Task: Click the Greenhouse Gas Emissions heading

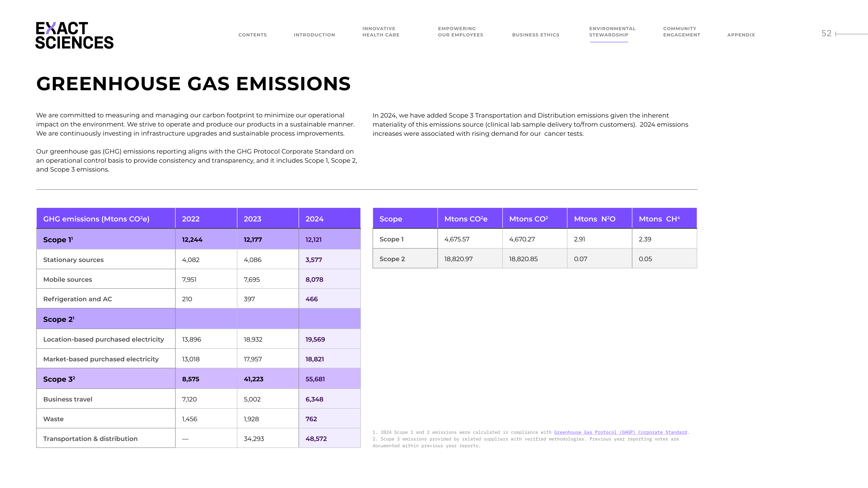Action: point(193,84)
